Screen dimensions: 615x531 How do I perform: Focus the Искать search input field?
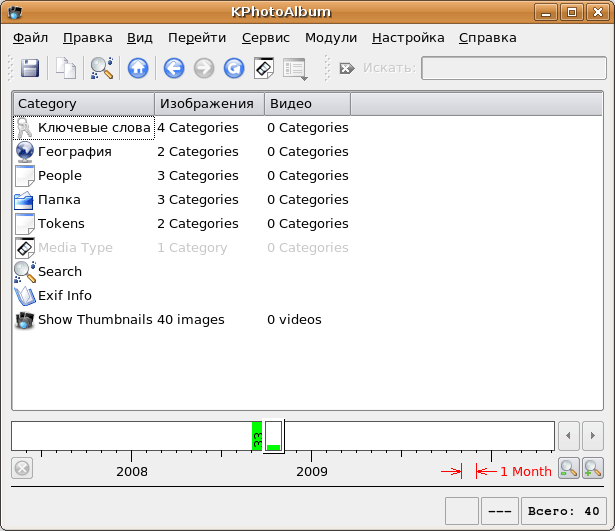(514, 68)
